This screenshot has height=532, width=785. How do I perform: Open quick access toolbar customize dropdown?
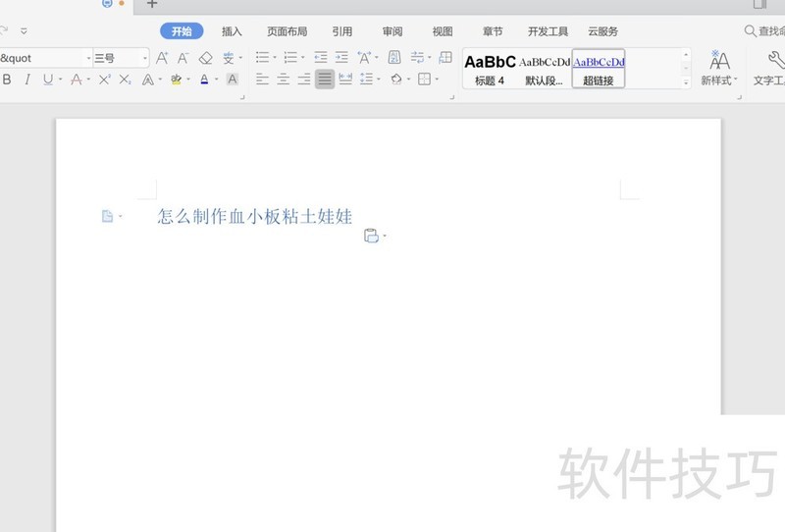coord(24,31)
